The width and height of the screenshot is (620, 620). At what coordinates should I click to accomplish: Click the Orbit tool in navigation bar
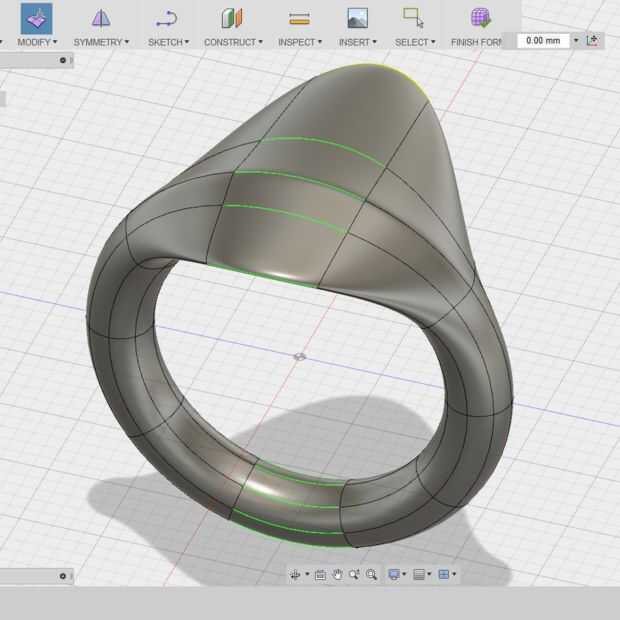pos(295,574)
